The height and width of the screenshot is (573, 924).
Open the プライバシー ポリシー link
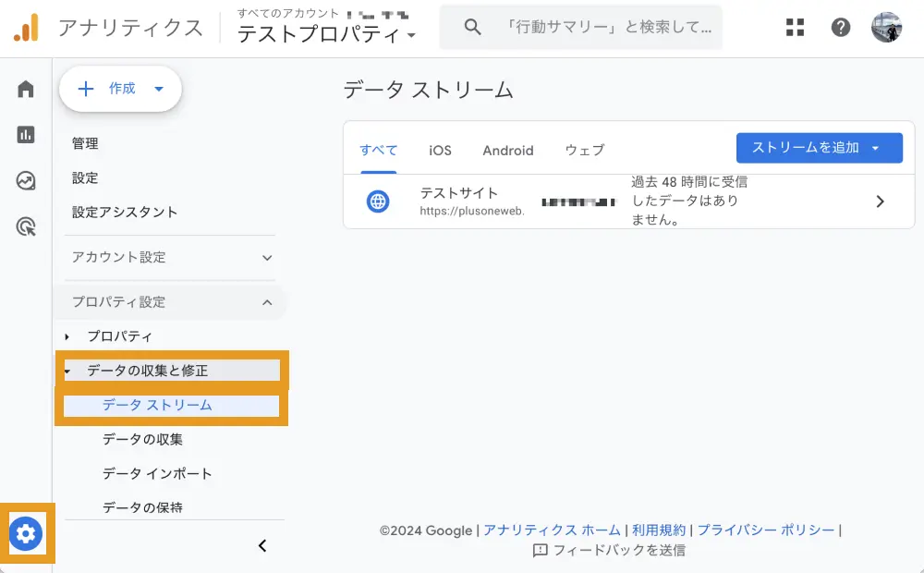pyautogui.click(x=766, y=530)
